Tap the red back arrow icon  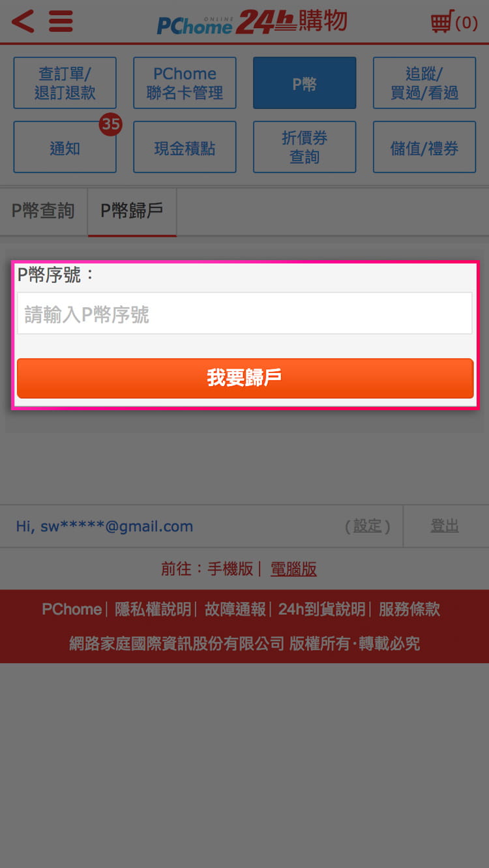click(x=23, y=22)
